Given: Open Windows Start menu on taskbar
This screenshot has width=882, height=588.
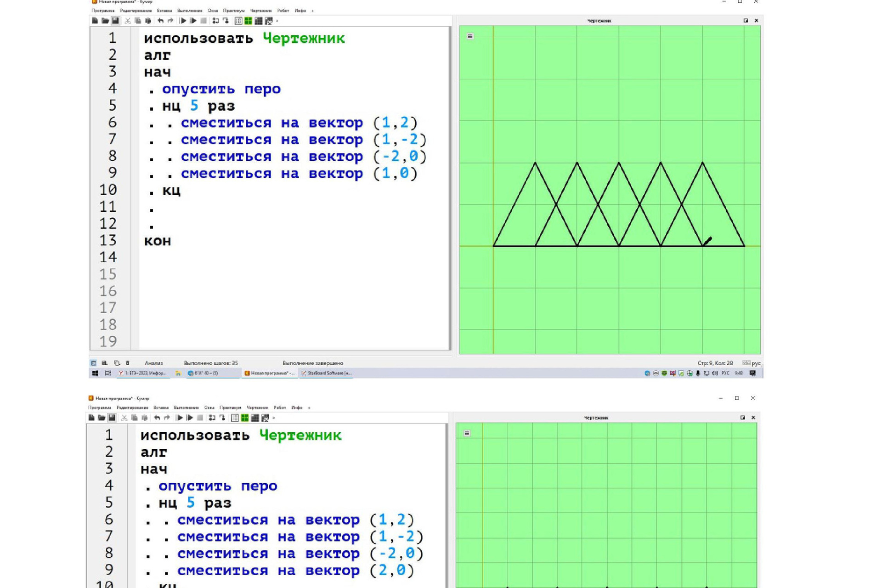Looking at the screenshot, I should tap(95, 373).
